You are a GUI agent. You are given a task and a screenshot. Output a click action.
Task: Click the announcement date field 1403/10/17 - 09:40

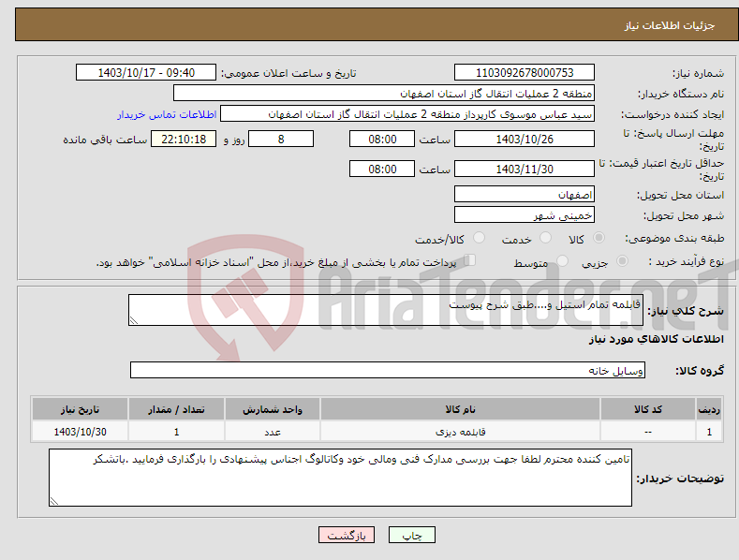tap(146, 73)
